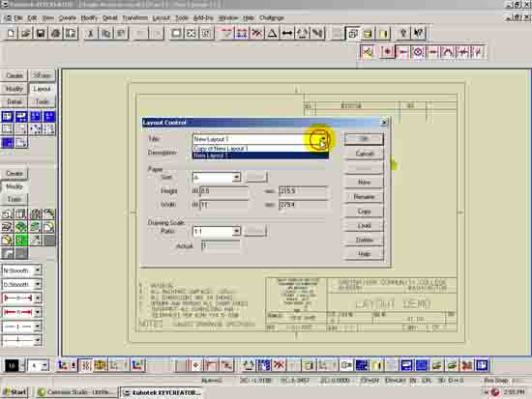The image size is (532, 399).
Task: Open the Add-Ins menu
Action: tap(203, 18)
